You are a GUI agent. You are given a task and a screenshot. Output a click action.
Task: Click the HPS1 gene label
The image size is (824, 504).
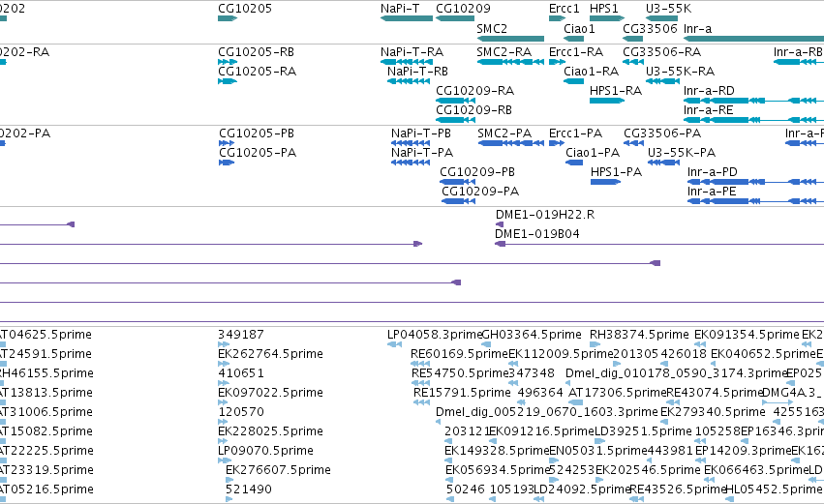click(x=604, y=9)
